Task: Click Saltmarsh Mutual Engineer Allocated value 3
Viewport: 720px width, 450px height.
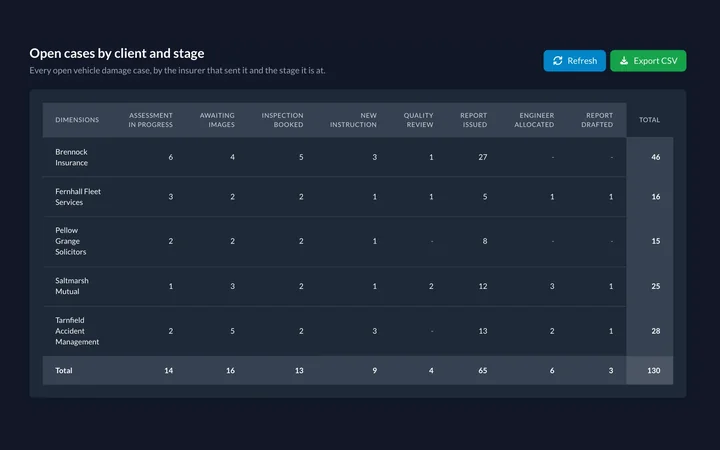Action: tap(552, 286)
